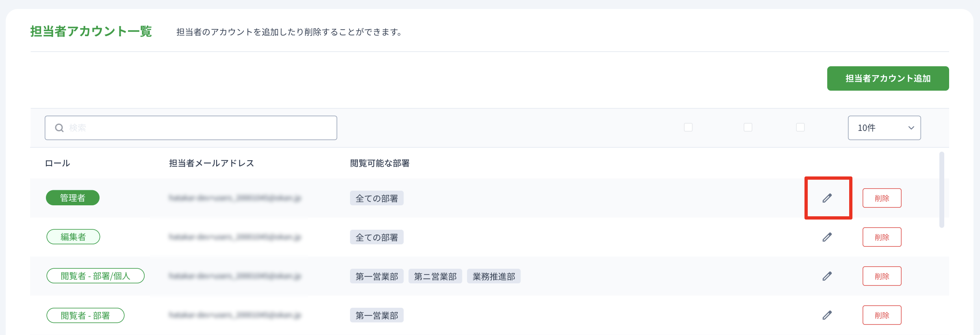Open the pencil editor for the 編集者 row

coord(827,237)
